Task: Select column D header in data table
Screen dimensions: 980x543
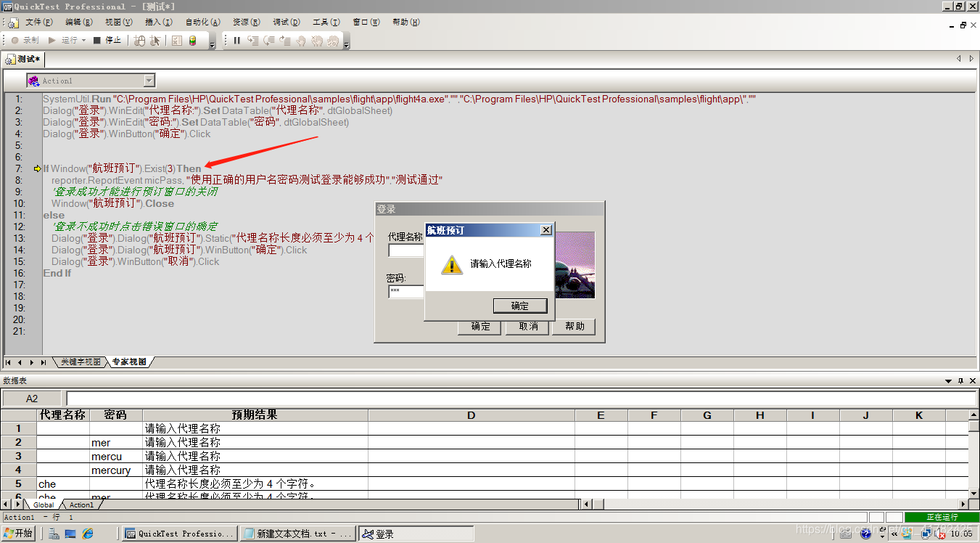Action: (x=472, y=415)
